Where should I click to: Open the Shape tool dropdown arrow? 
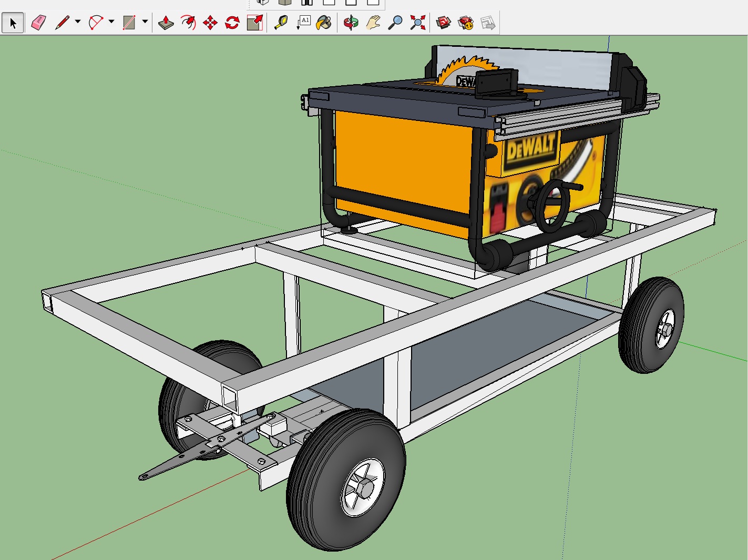point(145,22)
